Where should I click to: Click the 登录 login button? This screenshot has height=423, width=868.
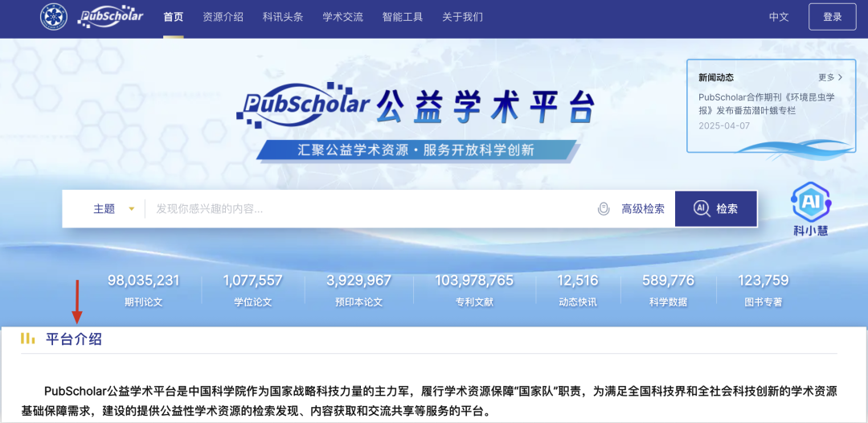tap(832, 17)
